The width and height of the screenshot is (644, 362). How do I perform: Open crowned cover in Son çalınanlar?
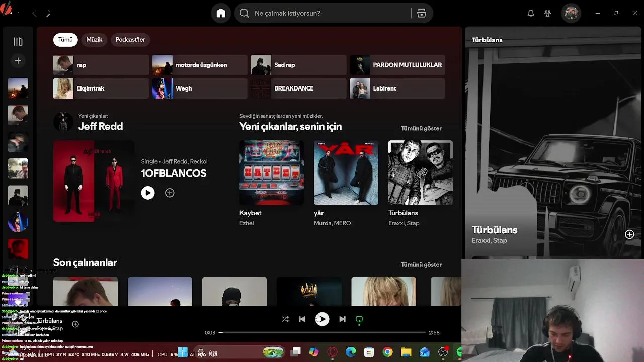(309, 291)
